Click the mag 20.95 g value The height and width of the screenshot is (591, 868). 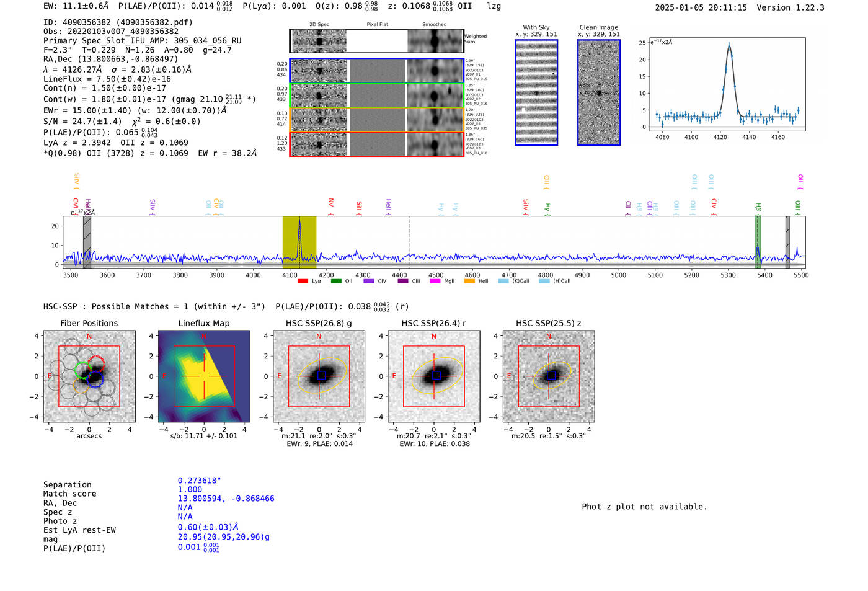point(223,537)
